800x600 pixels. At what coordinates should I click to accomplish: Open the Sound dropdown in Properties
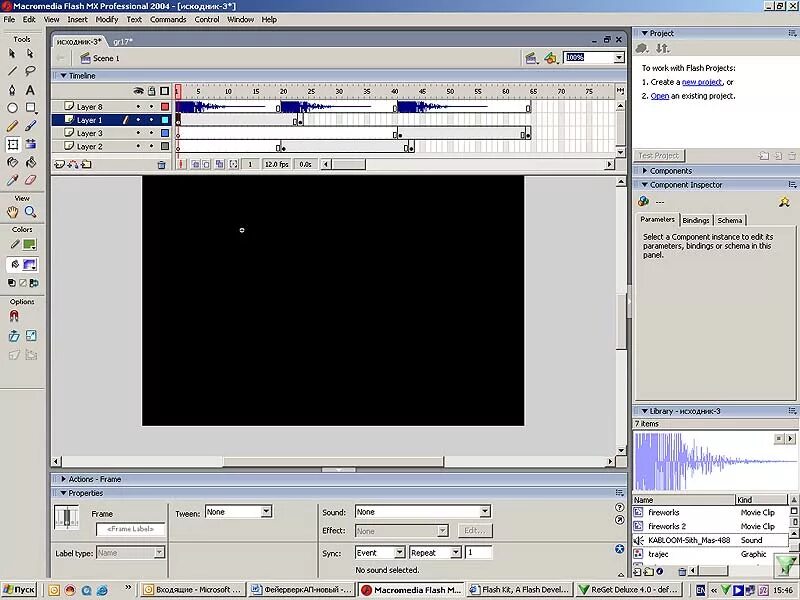coord(422,511)
